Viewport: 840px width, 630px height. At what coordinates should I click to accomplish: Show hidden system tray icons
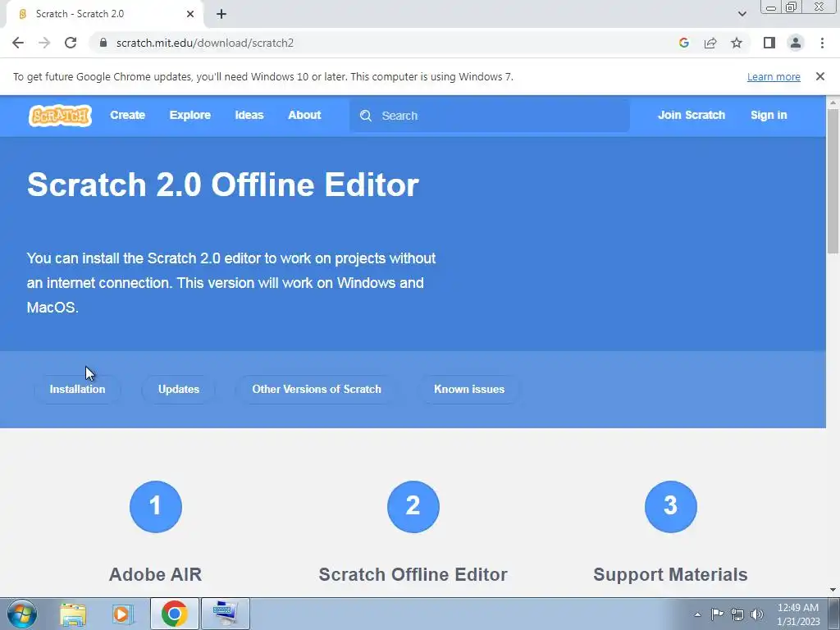click(x=697, y=614)
